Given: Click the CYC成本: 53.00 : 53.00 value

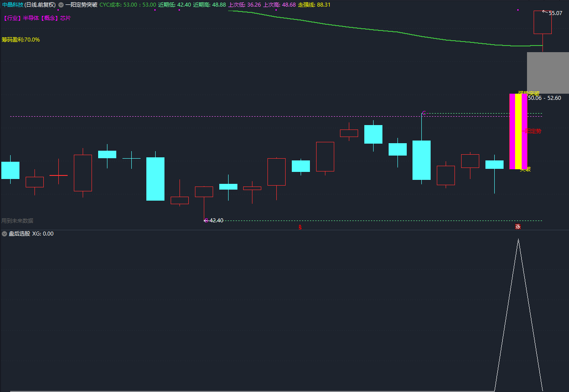Looking at the screenshot, I should tap(128, 5).
